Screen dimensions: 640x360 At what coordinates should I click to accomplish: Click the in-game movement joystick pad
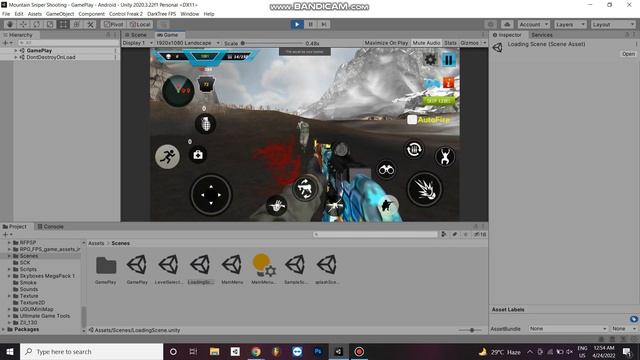click(211, 195)
